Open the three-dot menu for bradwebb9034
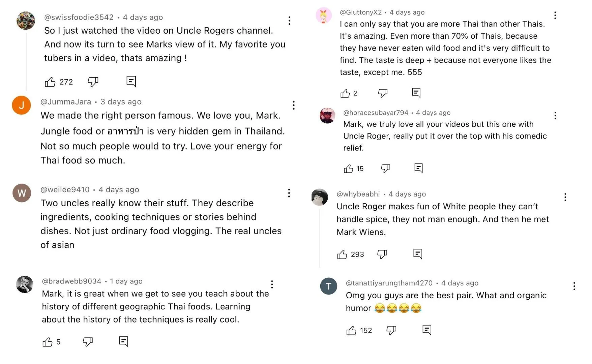The height and width of the screenshot is (364, 592). click(x=272, y=284)
